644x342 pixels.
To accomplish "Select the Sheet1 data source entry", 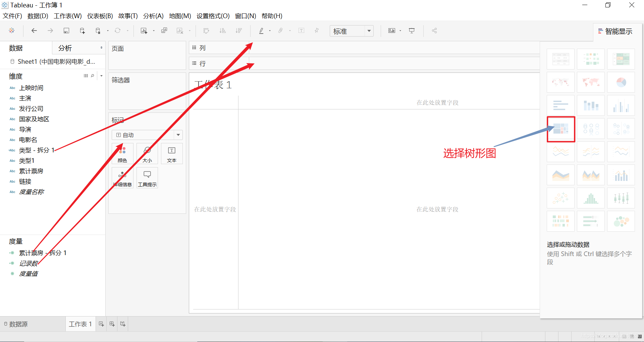I will pos(53,62).
